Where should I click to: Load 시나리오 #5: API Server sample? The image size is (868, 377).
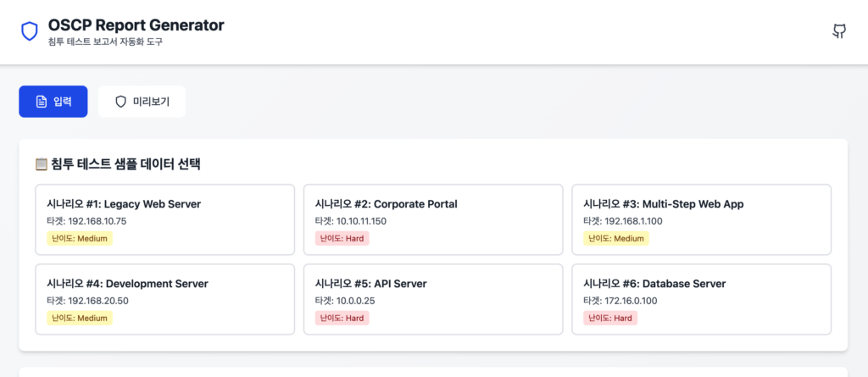[x=433, y=299]
